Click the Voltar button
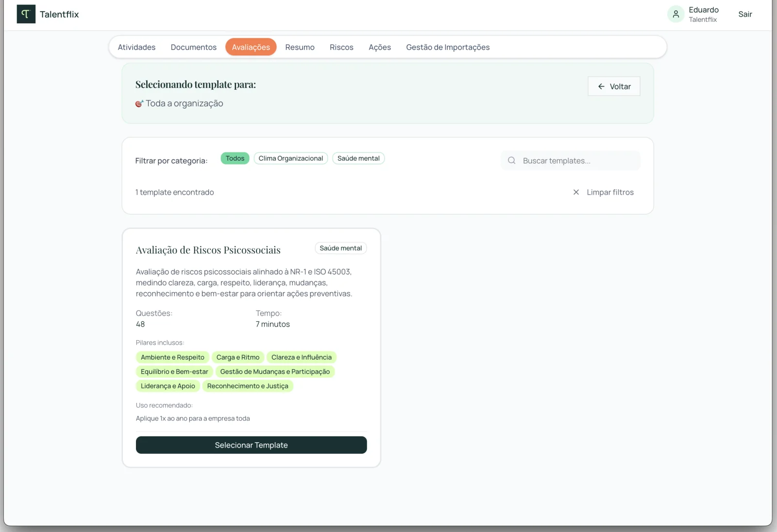Image resolution: width=777 pixels, height=532 pixels. [614, 86]
